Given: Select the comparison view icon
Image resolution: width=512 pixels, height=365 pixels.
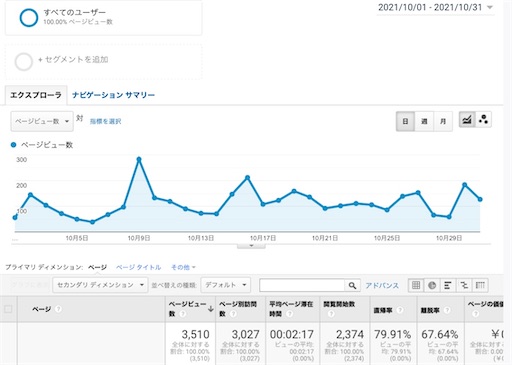Looking at the screenshot, I should pos(464,285).
